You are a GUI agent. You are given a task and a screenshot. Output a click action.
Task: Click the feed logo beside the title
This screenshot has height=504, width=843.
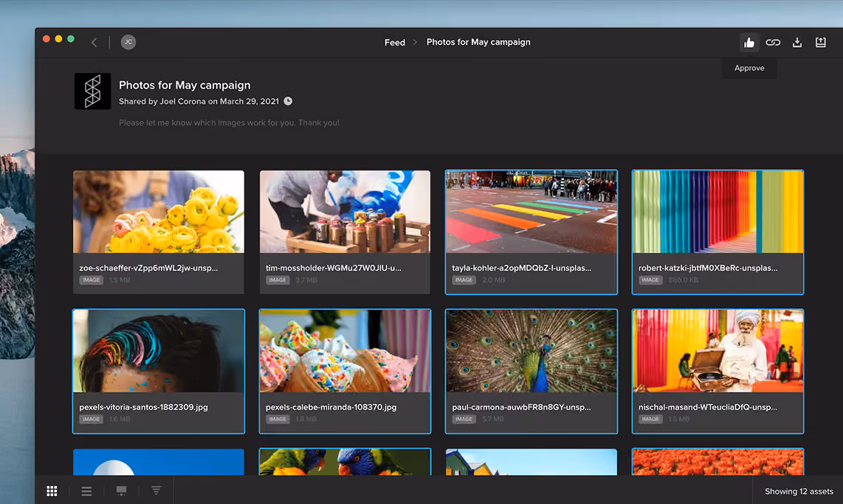[92, 92]
